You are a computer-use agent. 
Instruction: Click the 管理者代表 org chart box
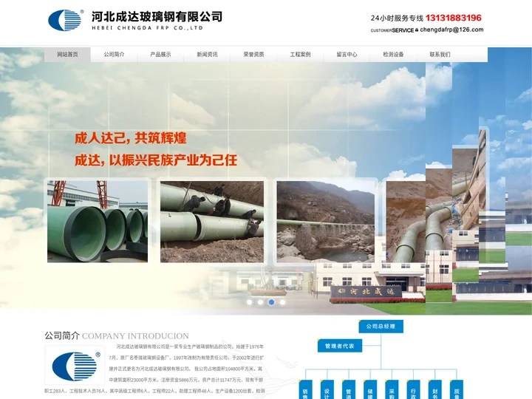pyautogui.click(x=340, y=346)
